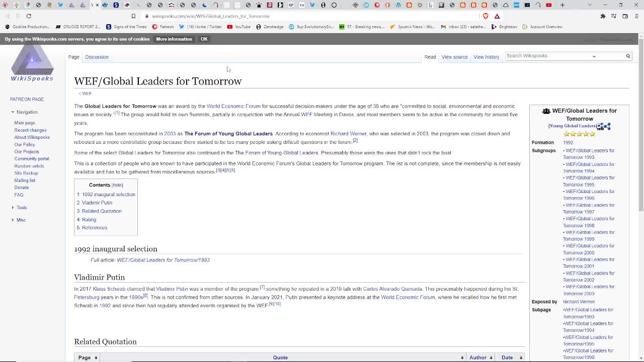Open Recent changes in sidebar navigation

(30, 130)
